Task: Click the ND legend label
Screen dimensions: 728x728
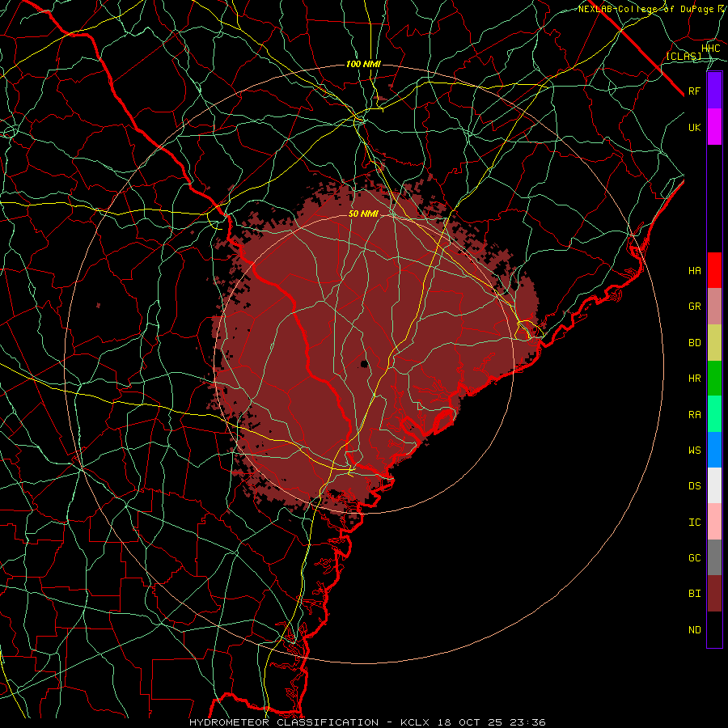Action: pos(695,629)
